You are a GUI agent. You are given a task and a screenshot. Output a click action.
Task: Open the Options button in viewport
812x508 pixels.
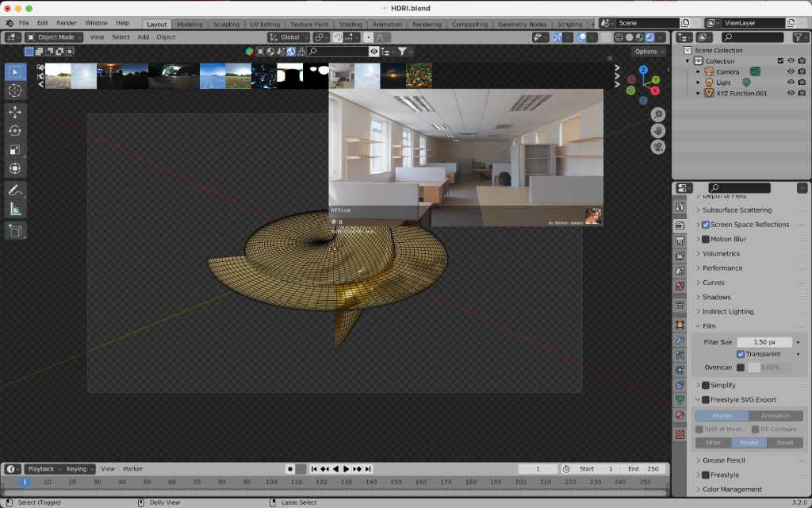[x=649, y=52]
